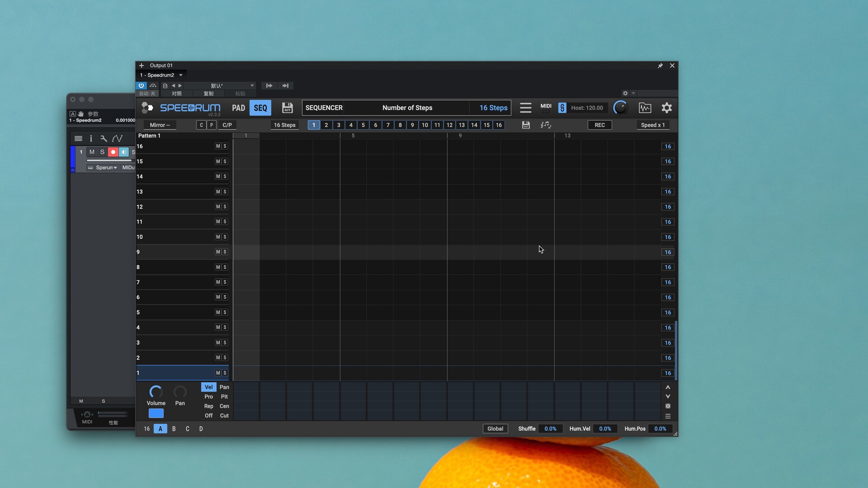868x488 pixels.
Task: Click the blue color swatch below Volume
Action: [156, 413]
